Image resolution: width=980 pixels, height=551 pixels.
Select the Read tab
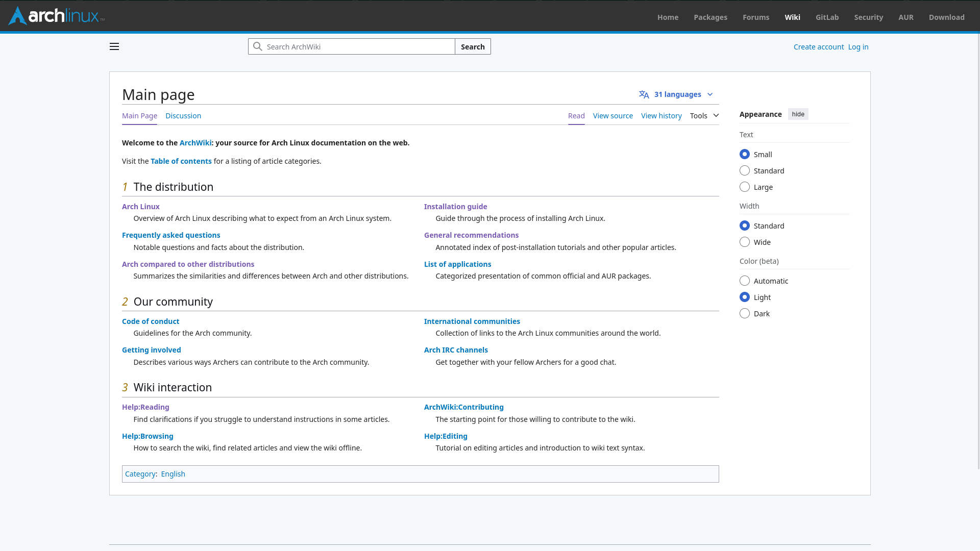576,116
